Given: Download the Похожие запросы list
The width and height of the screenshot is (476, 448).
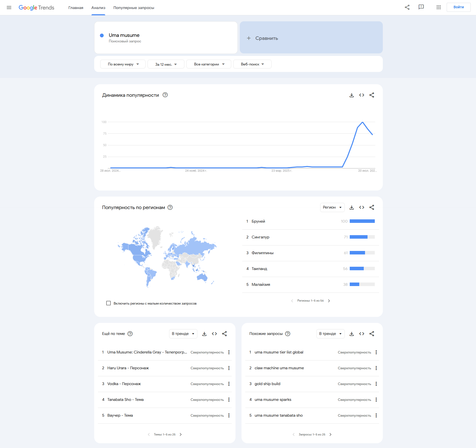Looking at the screenshot, I should (352, 334).
